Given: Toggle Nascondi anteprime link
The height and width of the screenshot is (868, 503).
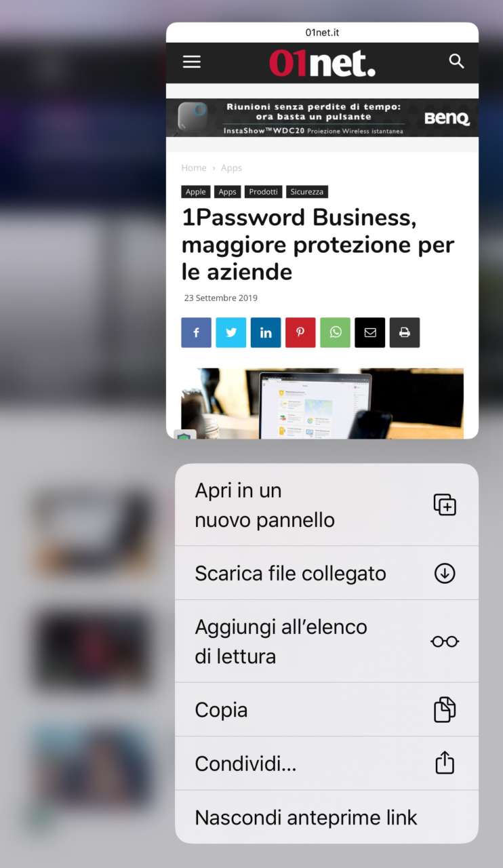Looking at the screenshot, I should (x=327, y=817).
